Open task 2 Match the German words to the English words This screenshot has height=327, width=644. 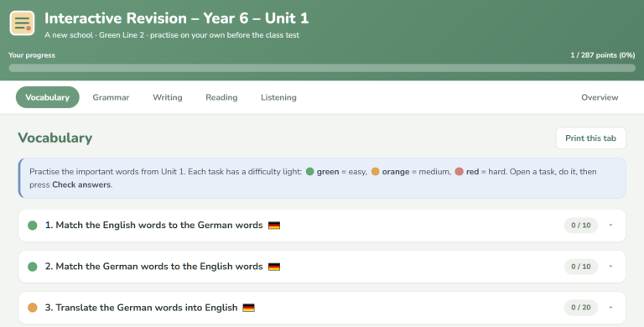click(x=322, y=267)
